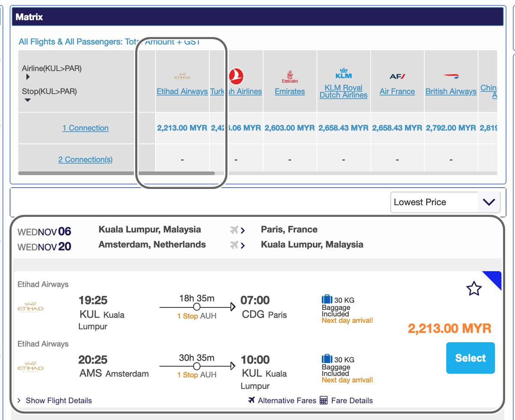Click the WED NOV 20 date
This screenshot has height=420, width=515.
[44, 247]
